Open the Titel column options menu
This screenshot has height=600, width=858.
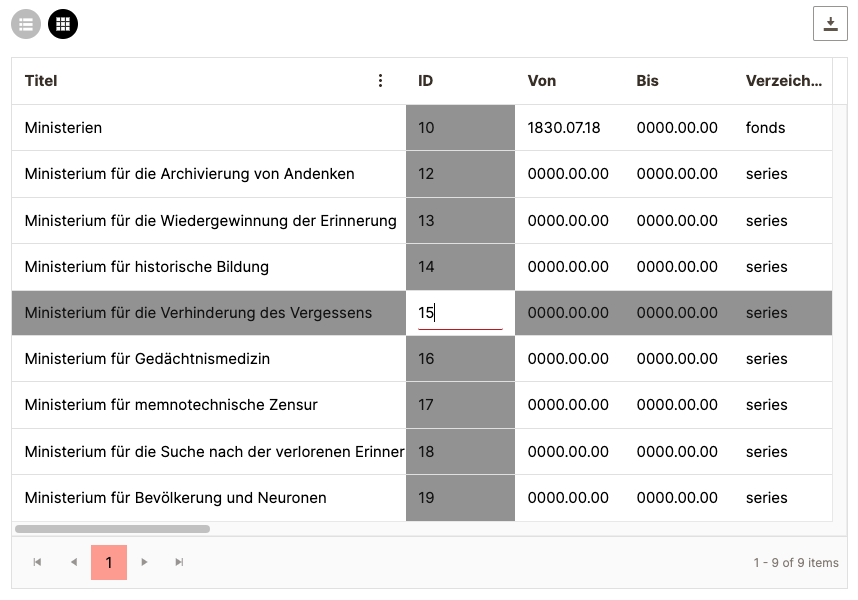[x=380, y=81]
